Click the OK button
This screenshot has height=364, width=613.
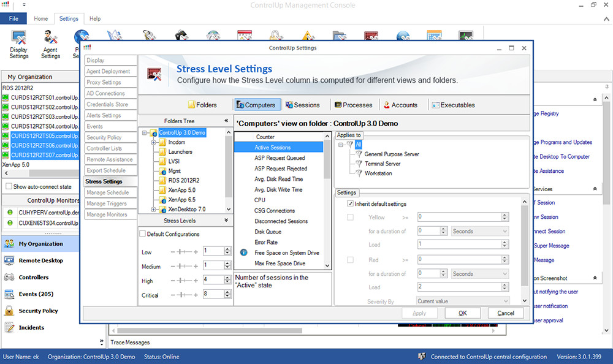462,313
